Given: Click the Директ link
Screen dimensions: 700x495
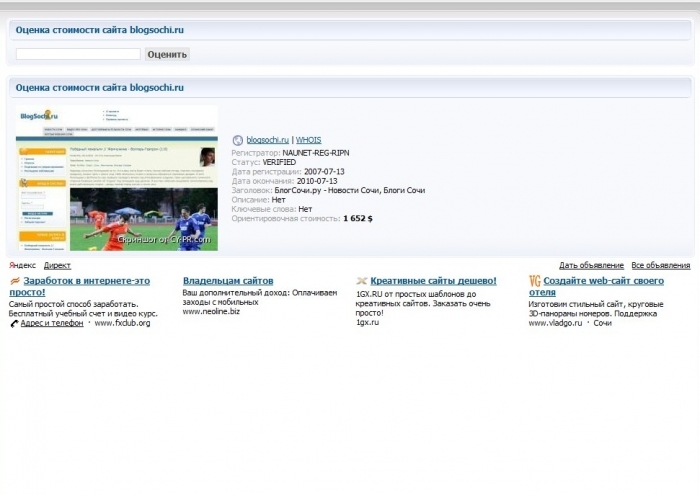Looking at the screenshot, I should [x=57, y=266].
